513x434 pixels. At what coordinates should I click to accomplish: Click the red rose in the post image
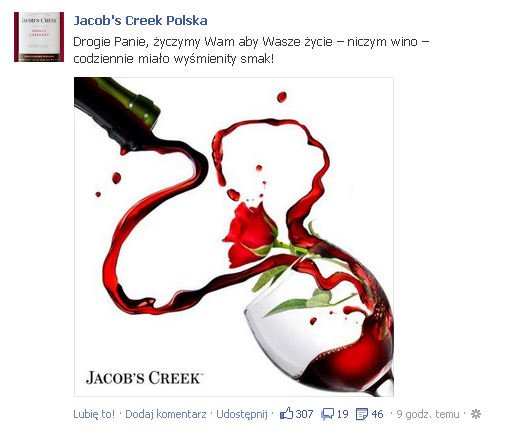pyautogui.click(x=250, y=235)
